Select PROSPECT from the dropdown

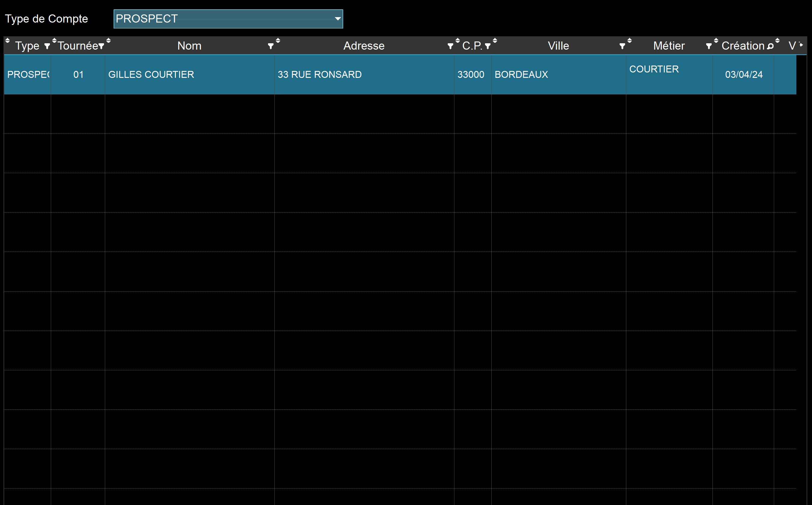(227, 18)
